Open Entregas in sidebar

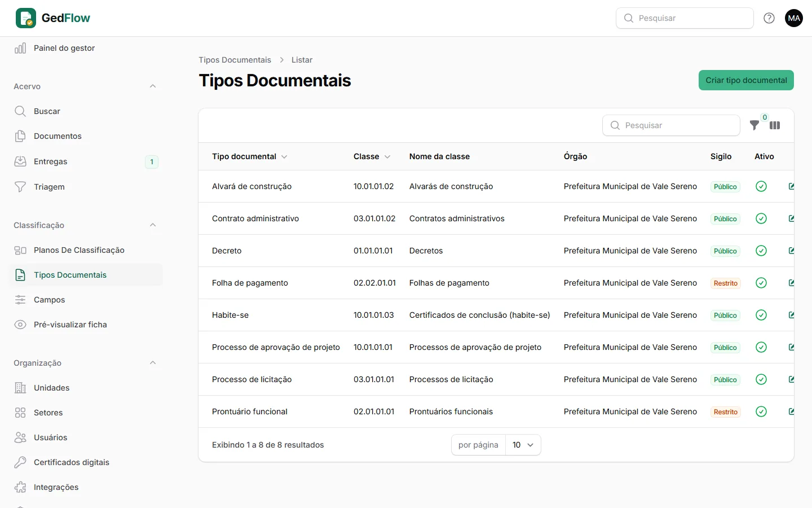[86, 161]
